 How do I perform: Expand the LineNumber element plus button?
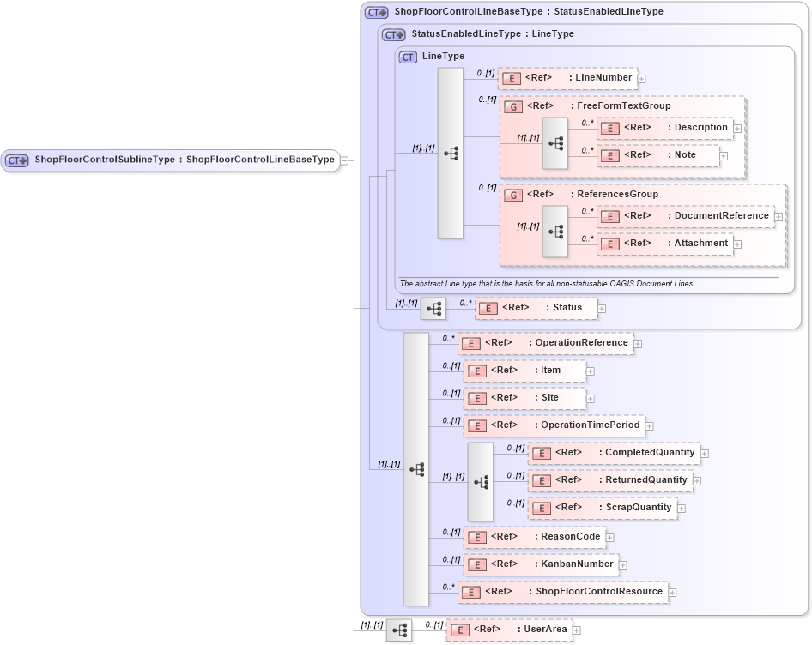click(x=641, y=77)
